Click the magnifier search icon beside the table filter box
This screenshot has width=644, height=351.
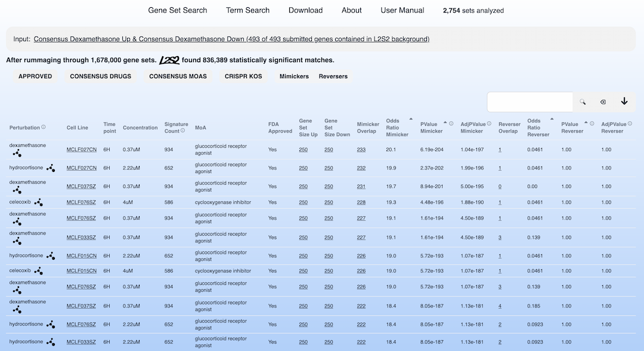pos(583,102)
